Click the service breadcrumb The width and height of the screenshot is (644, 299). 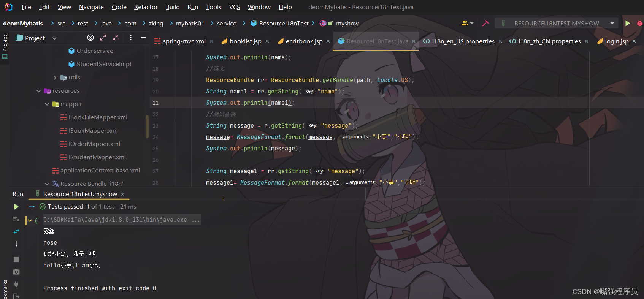[x=227, y=24]
